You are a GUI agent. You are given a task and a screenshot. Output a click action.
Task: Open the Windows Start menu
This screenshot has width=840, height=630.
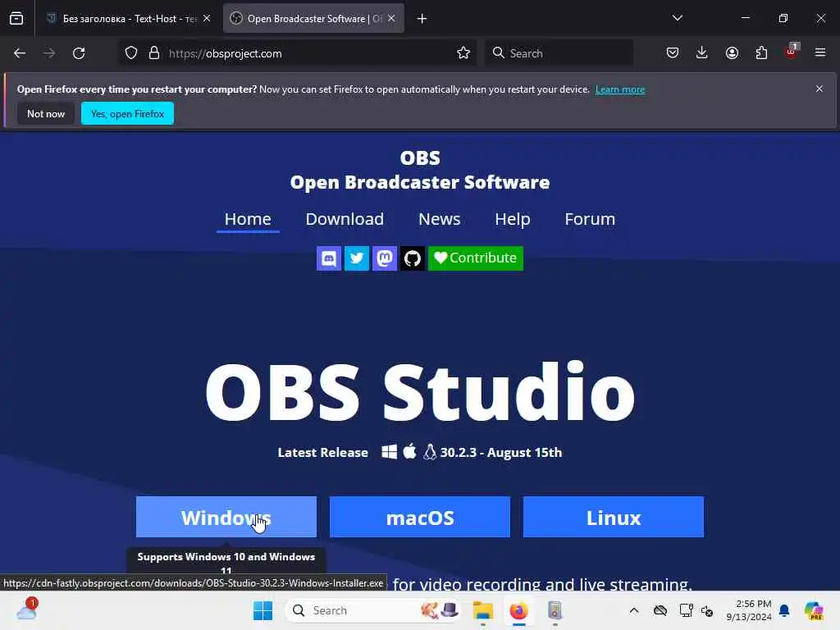[x=262, y=610]
